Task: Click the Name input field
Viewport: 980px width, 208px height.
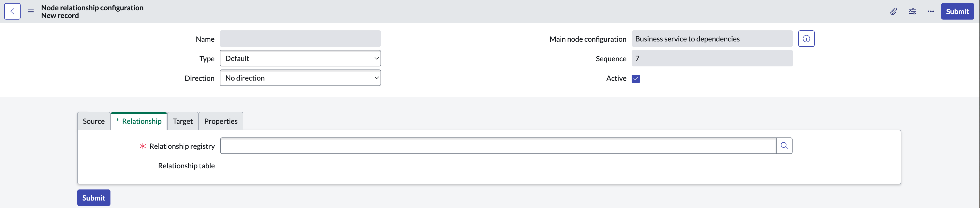Action: click(x=300, y=39)
